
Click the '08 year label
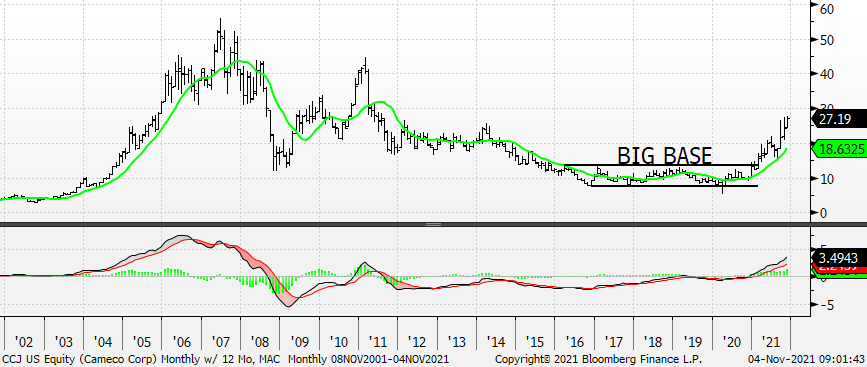click(260, 341)
